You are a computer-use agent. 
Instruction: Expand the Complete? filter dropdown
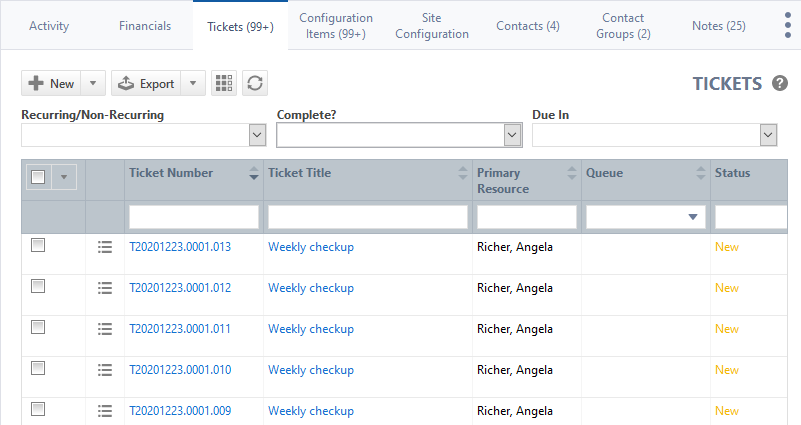coord(512,135)
